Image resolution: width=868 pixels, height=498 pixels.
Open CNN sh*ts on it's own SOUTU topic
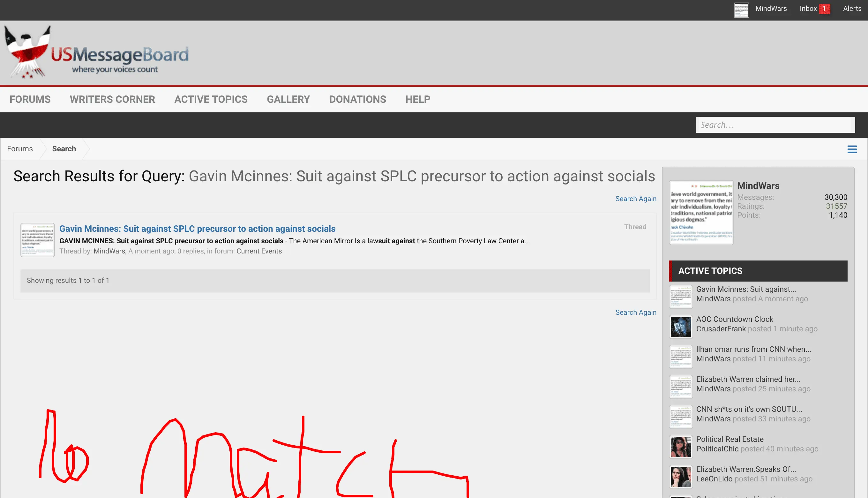(x=749, y=409)
